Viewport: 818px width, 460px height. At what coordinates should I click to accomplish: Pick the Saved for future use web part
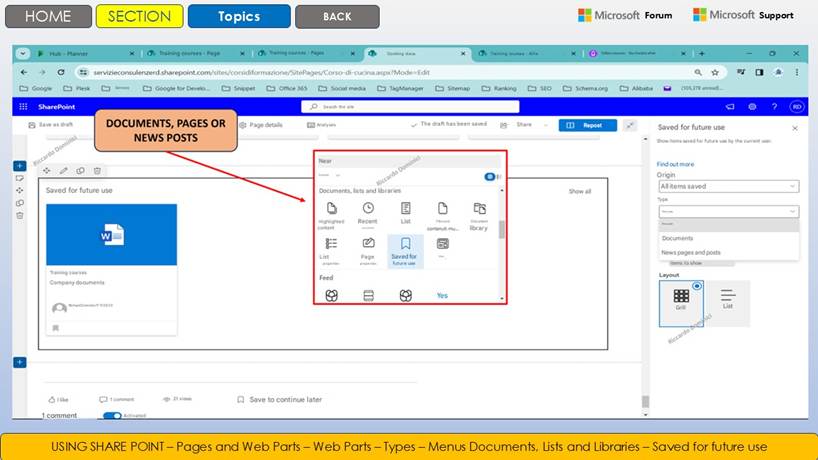pyautogui.click(x=405, y=251)
